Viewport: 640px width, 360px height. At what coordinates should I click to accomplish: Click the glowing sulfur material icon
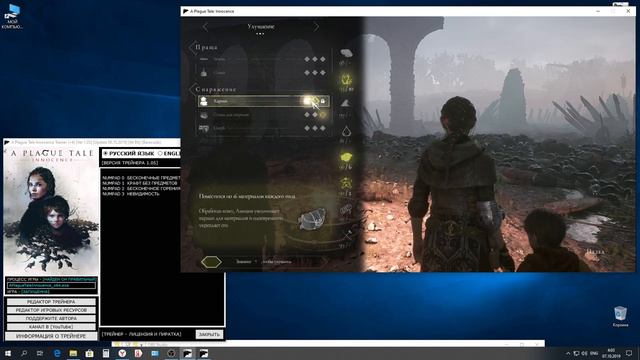[346, 79]
